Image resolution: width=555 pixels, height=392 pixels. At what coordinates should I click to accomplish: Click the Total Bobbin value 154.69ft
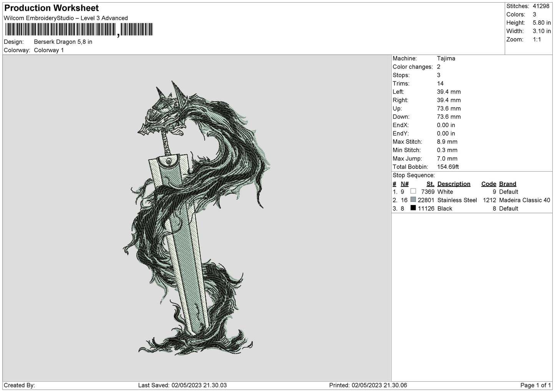448,167
